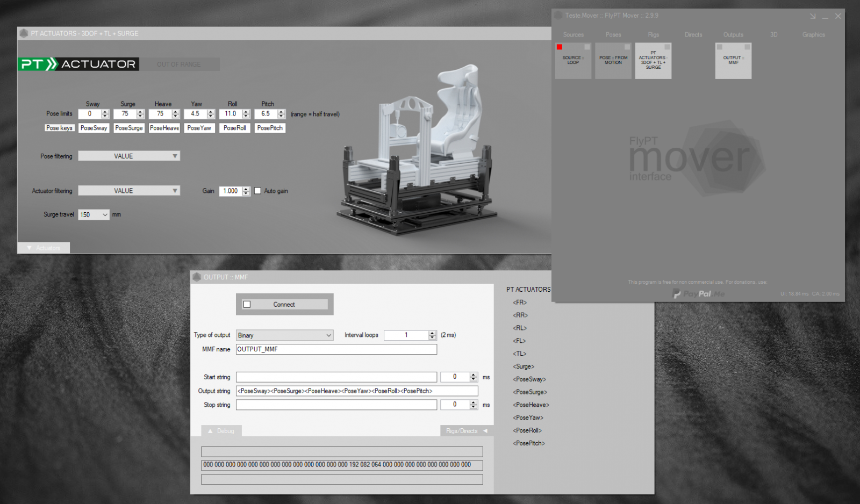The height and width of the screenshot is (504, 860).
Task: Collapse the Rigs/Directs side panel
Action: pos(467,431)
